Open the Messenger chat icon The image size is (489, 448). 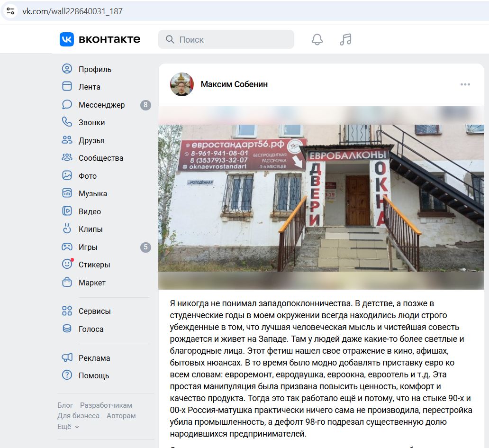[x=67, y=105]
